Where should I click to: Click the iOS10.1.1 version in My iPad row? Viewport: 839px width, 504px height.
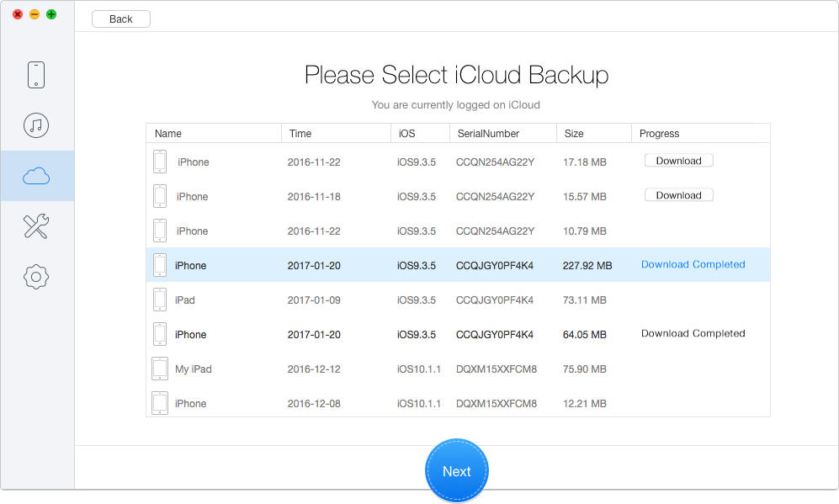[419, 369]
